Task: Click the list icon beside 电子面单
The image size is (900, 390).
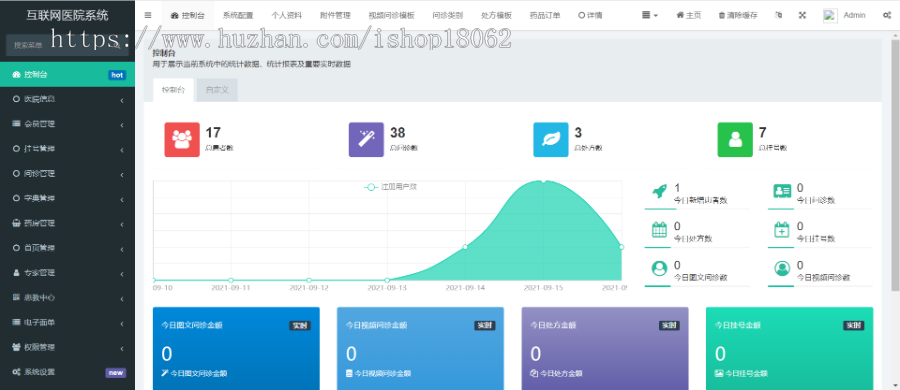Action: point(16,322)
